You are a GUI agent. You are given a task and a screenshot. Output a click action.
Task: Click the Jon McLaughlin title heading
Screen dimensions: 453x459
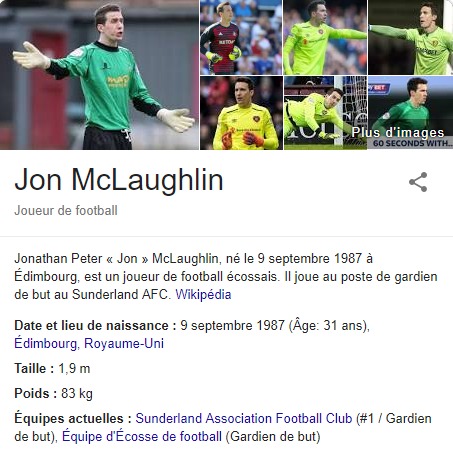pos(119,180)
